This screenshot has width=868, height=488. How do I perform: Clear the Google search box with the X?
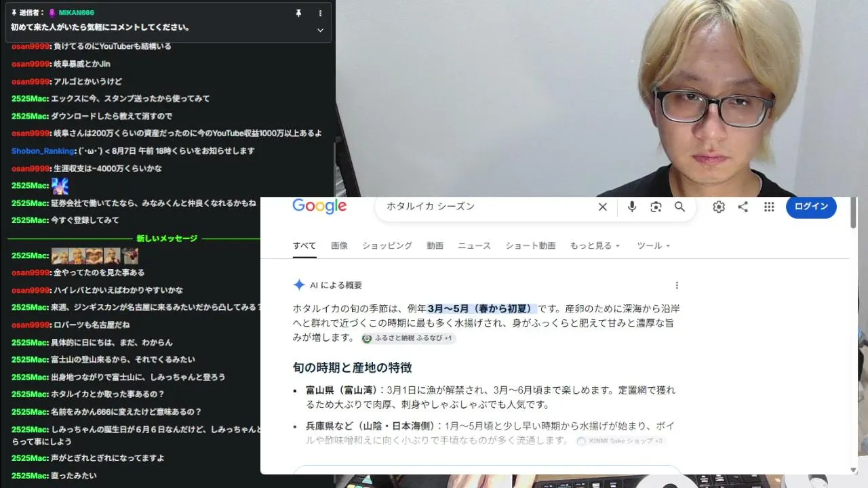point(602,207)
